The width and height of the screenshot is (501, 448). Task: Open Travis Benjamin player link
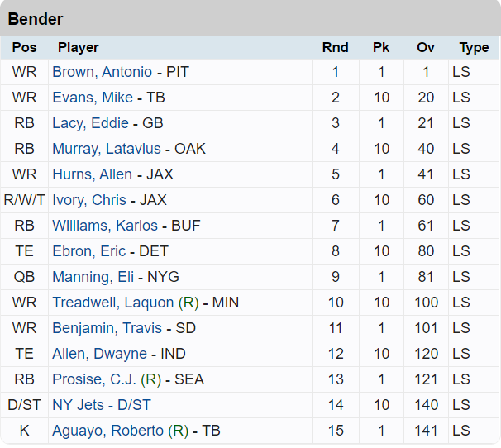click(107, 328)
